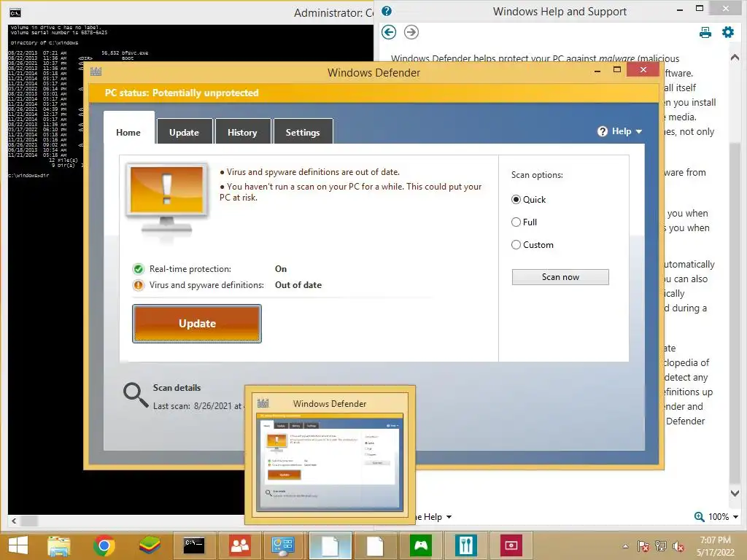Click the large orange Update button
747x560 pixels.
[197, 324]
